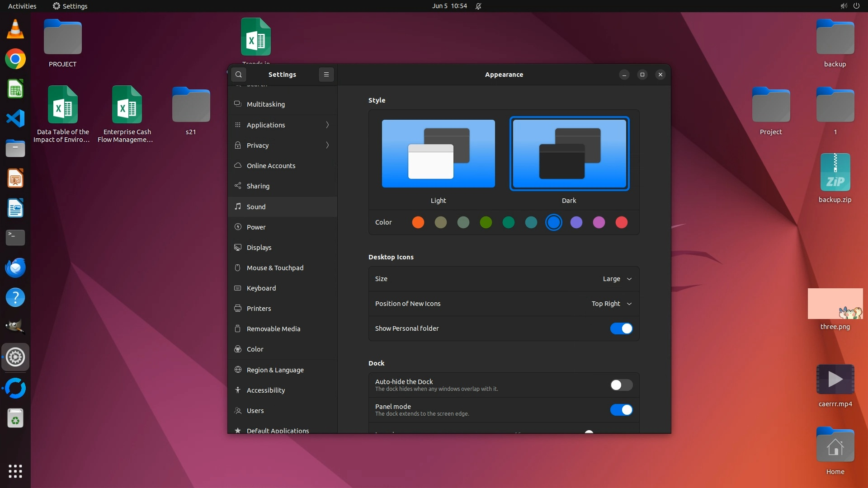
Task: Choose the Light style thumbnail
Action: (x=438, y=154)
